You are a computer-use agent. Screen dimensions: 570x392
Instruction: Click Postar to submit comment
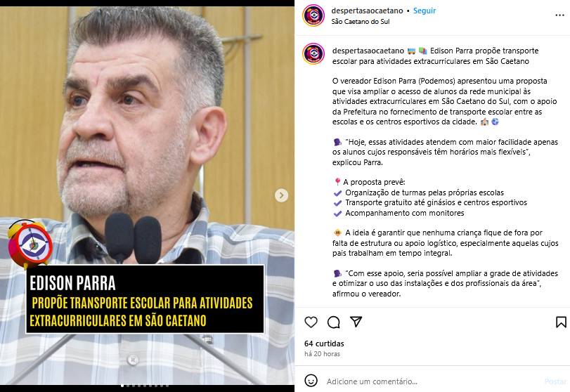[x=555, y=381]
